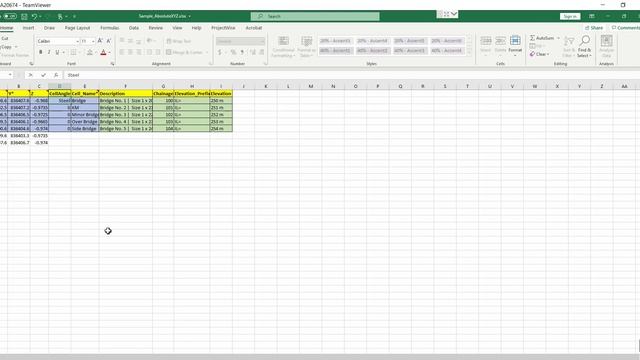
Task: Open the Format as Table menu
Action: (x=306, y=47)
